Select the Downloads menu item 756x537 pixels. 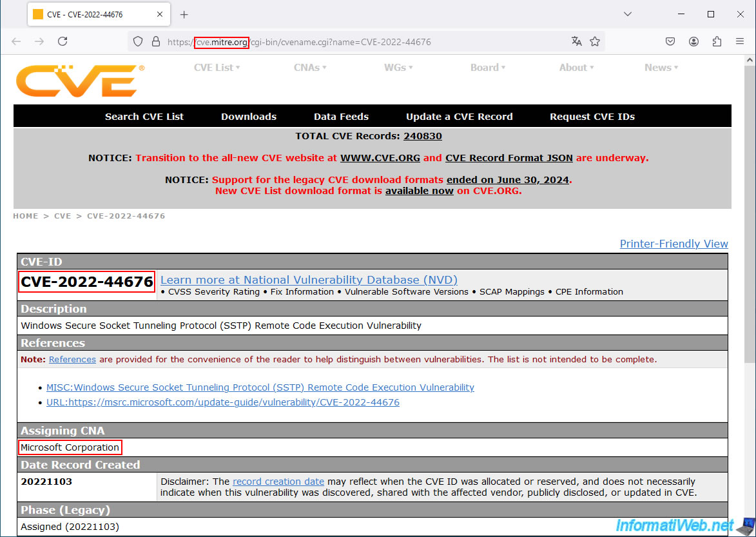pos(249,117)
